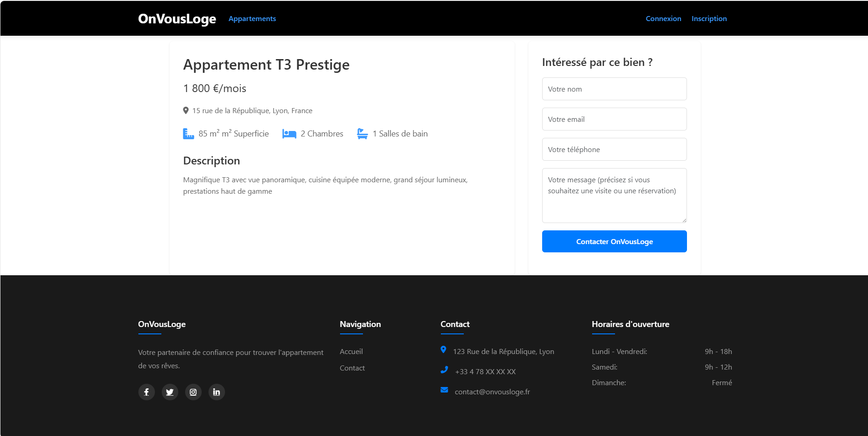The image size is (868, 436).
Task: Open the Connexion page
Action: 663,19
